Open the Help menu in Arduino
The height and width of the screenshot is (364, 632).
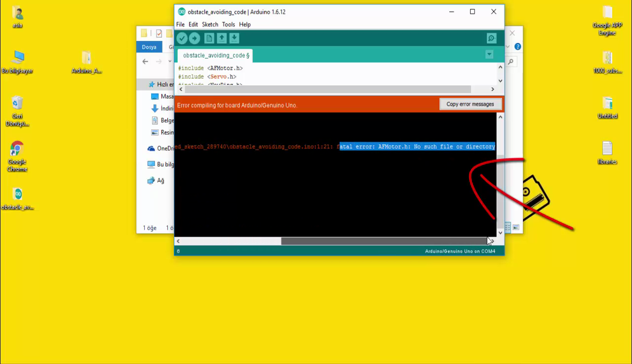245,24
